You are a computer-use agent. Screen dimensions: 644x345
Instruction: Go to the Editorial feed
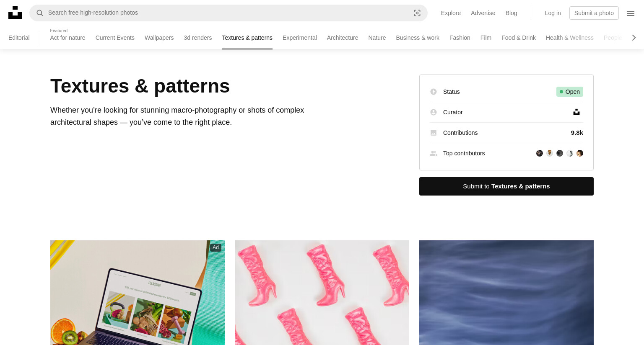(19, 38)
